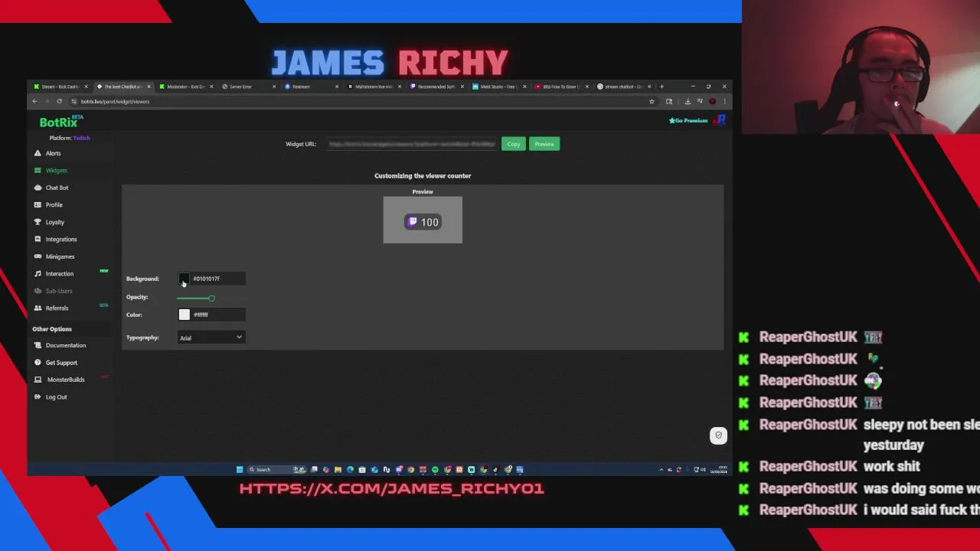Switch to the Moderator - Kick tab

185,86
